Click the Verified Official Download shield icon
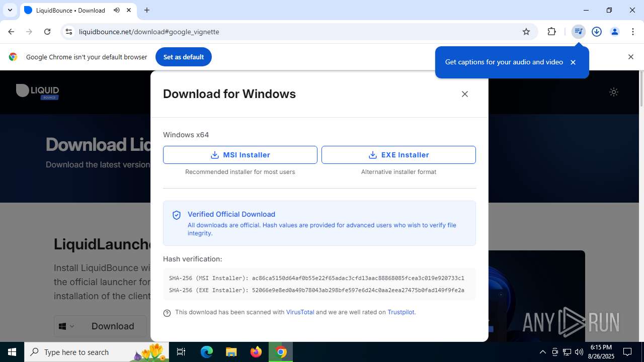 pos(177,215)
